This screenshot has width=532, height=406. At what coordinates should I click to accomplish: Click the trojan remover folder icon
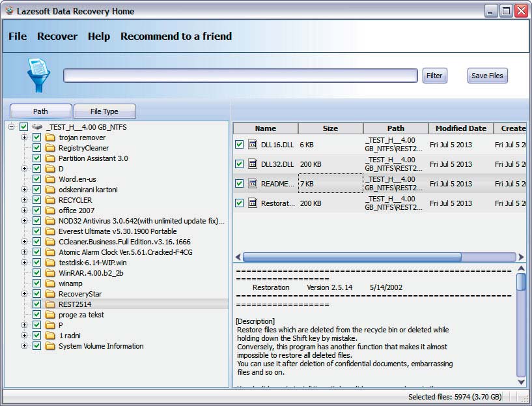50,138
